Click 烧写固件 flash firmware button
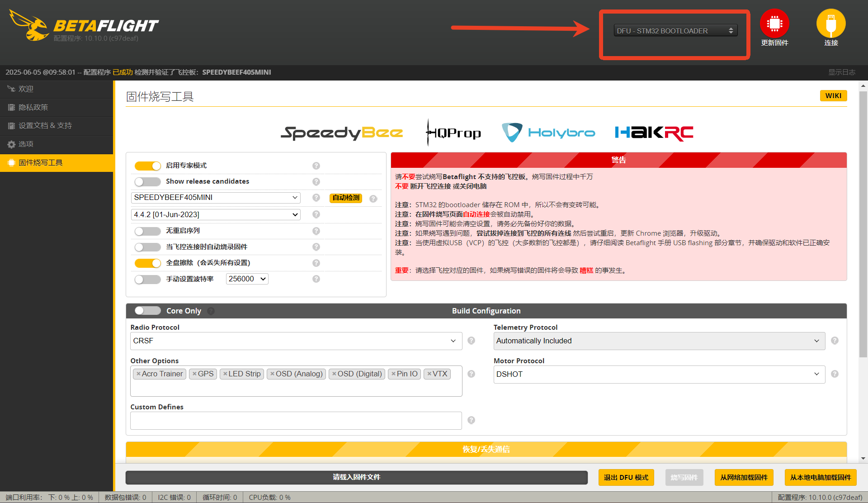The width and height of the screenshot is (868, 503). 684,477
